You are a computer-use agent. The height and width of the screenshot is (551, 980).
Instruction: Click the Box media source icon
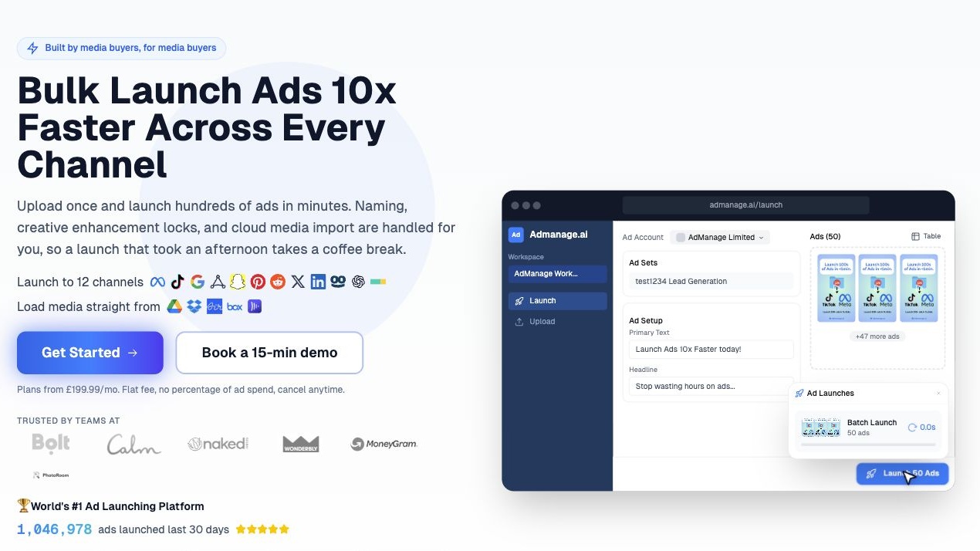tap(235, 306)
